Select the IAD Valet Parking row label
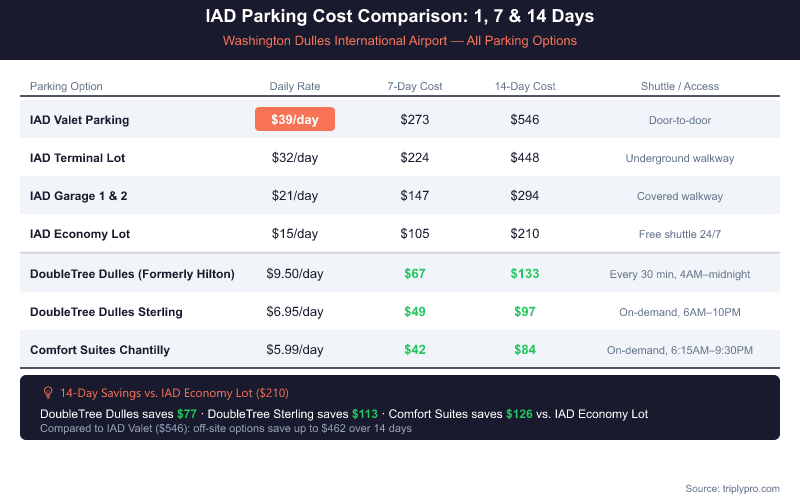 (x=80, y=120)
